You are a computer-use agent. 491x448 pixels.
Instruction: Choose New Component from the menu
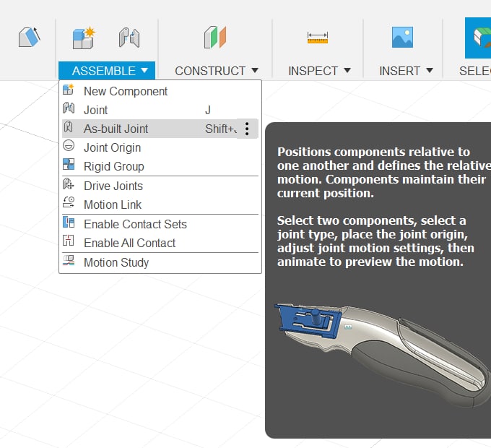point(160,91)
